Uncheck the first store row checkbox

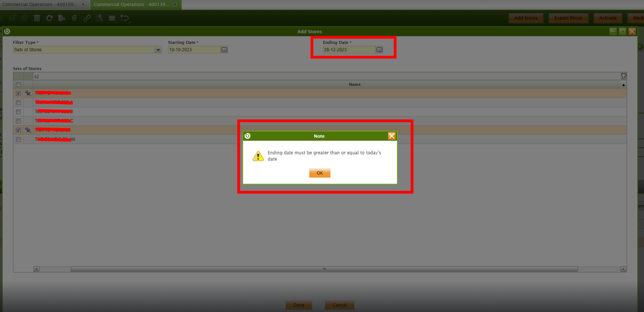point(18,93)
